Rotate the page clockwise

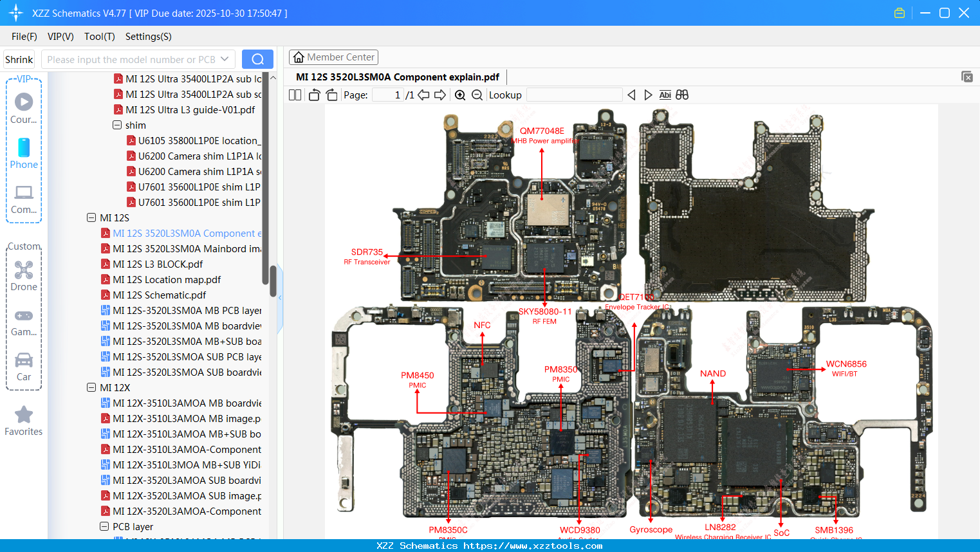click(331, 95)
